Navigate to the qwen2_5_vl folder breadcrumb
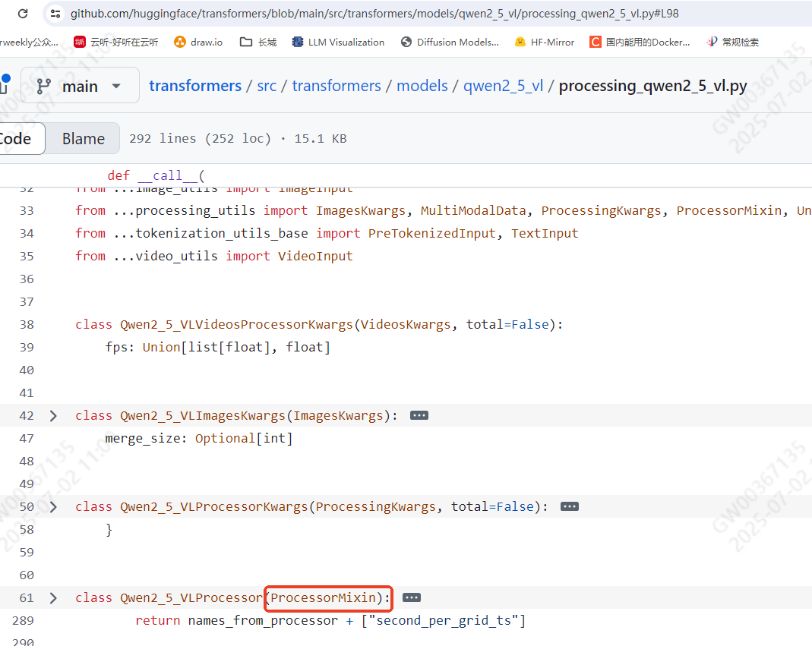Image resolution: width=812 pixels, height=646 pixels. (504, 86)
